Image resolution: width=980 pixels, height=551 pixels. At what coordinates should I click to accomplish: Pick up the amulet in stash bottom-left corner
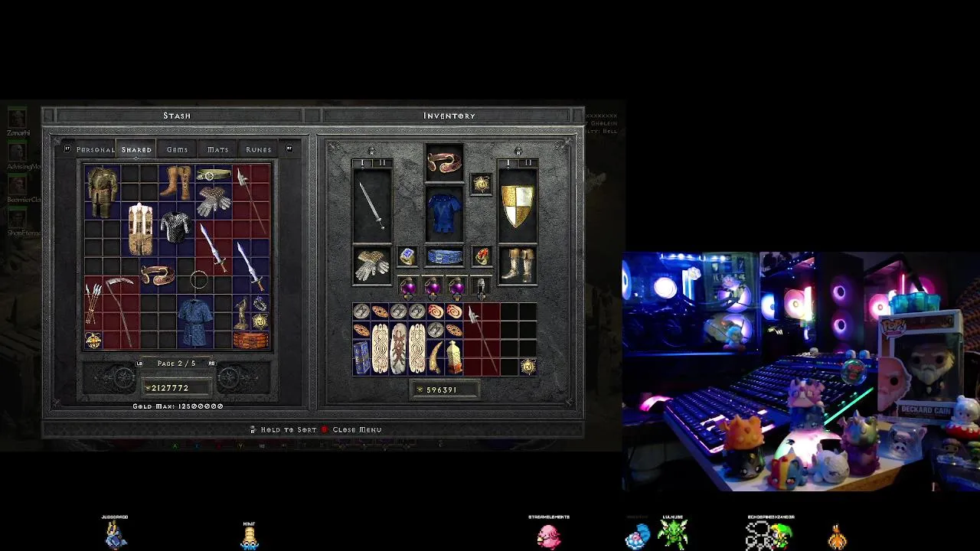(93, 341)
